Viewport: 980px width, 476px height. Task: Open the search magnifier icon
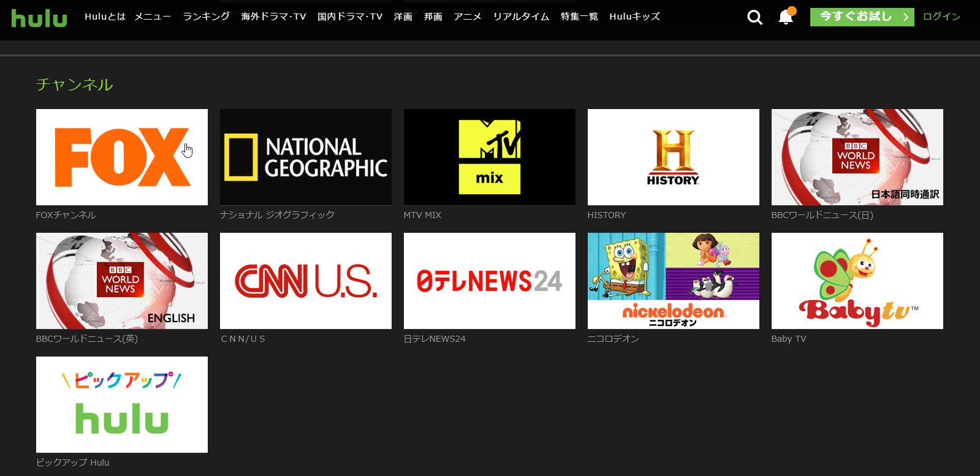[x=755, y=18]
